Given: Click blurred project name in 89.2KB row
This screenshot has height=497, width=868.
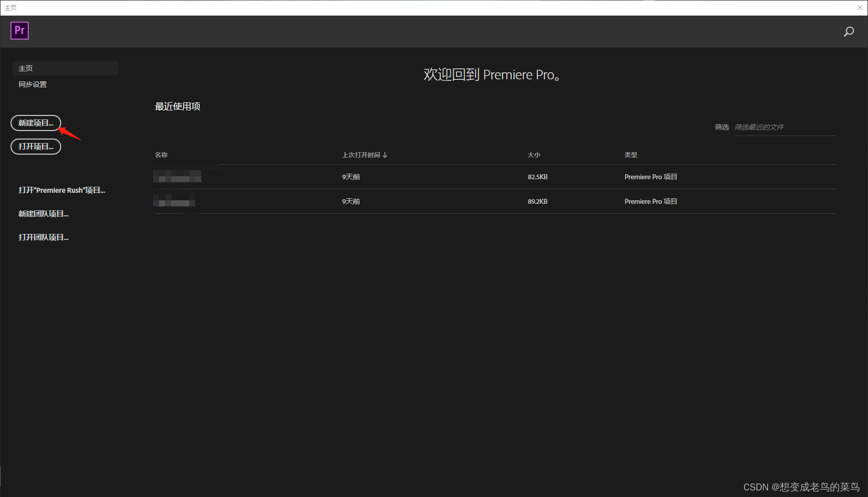Looking at the screenshot, I should pyautogui.click(x=174, y=201).
